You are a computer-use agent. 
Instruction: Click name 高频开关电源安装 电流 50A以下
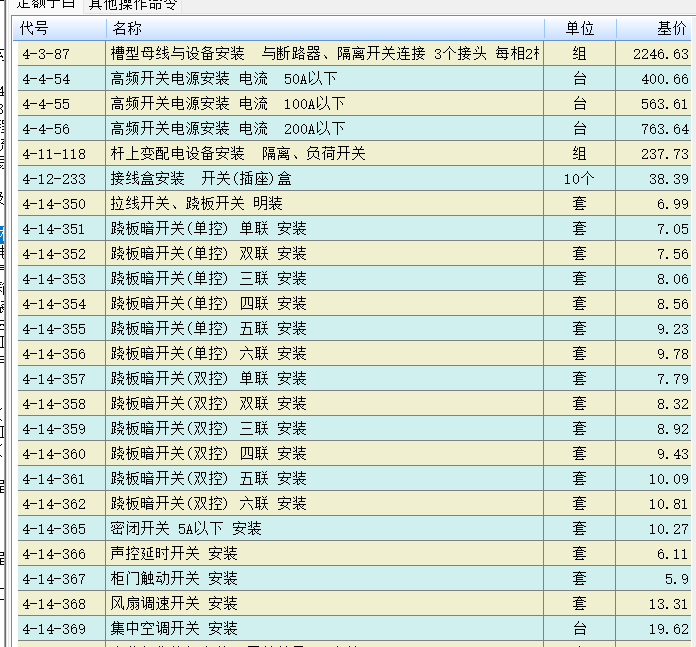(x=224, y=79)
